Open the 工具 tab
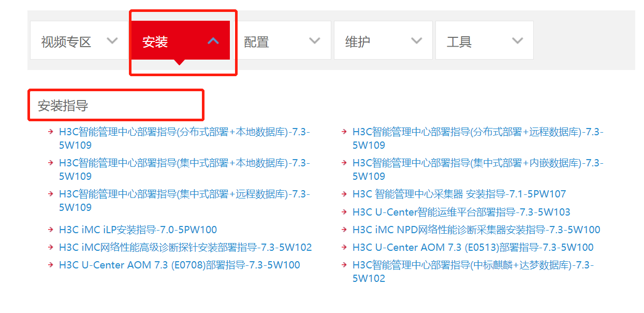The image size is (644, 313). [x=484, y=40]
